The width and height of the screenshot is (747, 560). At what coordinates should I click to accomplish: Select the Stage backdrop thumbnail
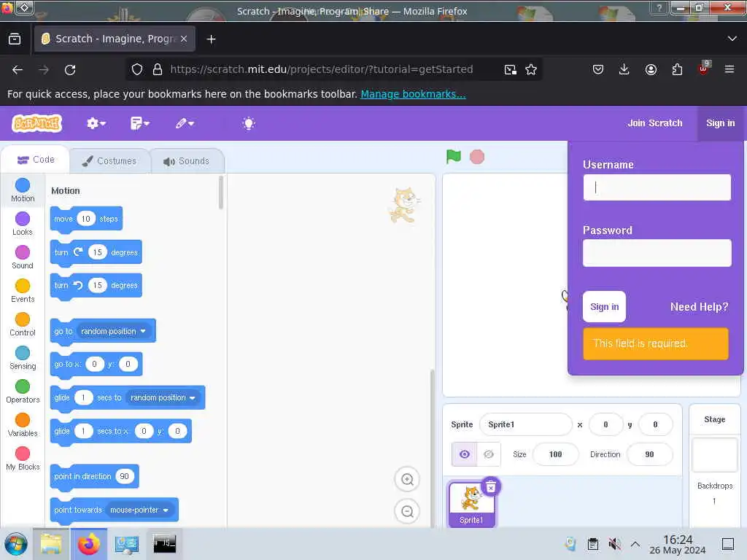(714, 455)
